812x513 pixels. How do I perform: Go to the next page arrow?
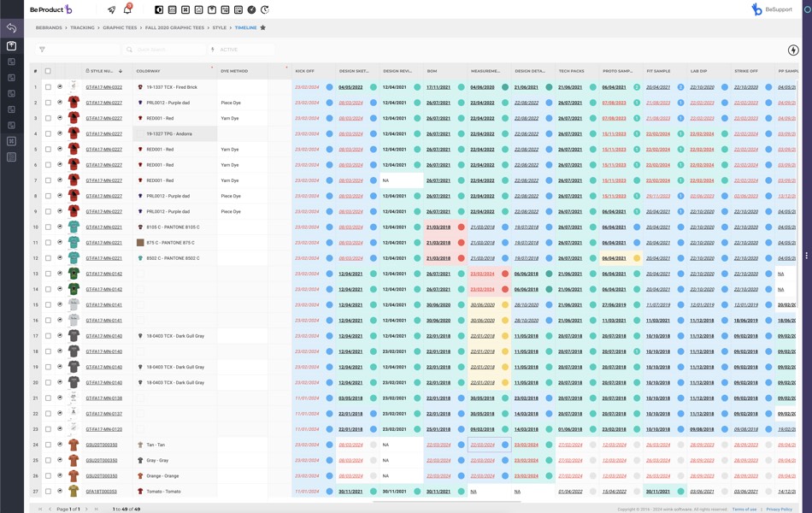click(86, 509)
